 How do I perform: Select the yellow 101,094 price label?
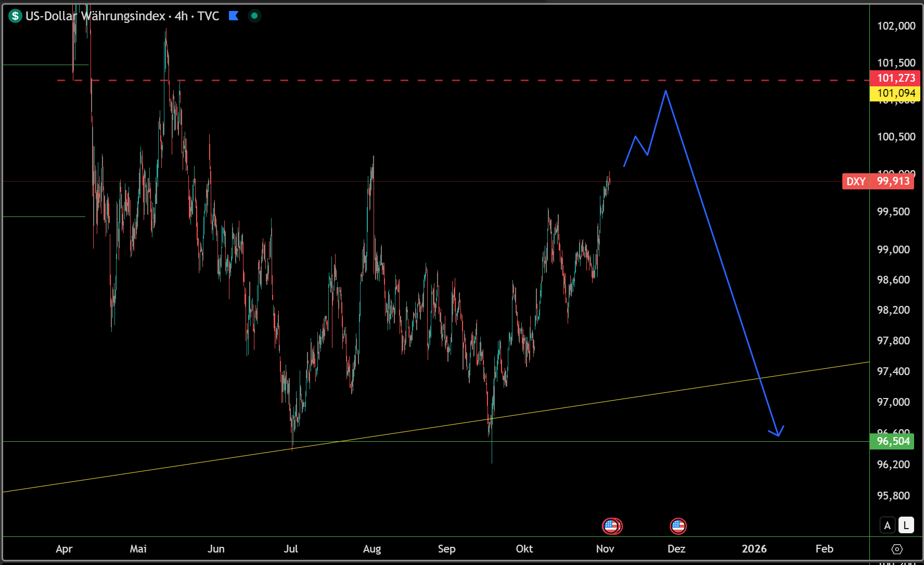click(895, 94)
